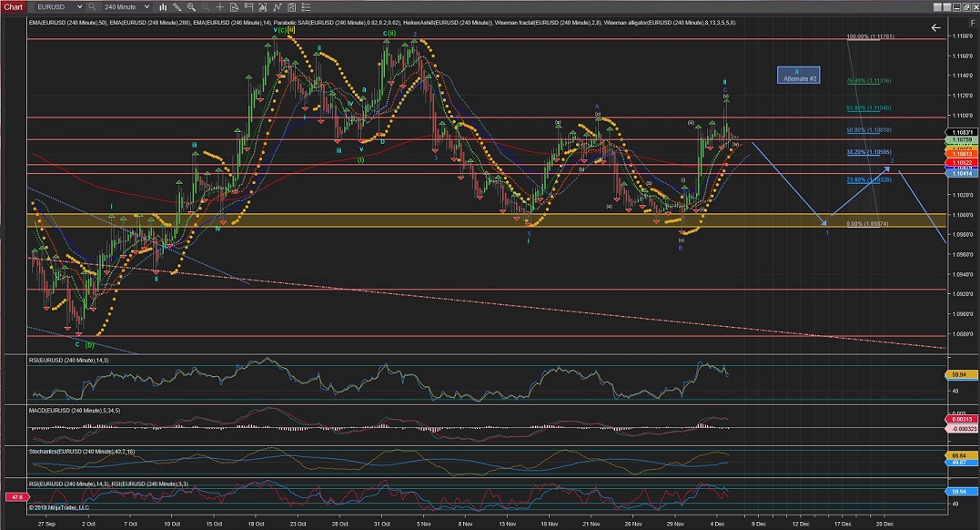
Task: Click the RSI value tag 59.94 in first RSI panel
Action: tap(959, 375)
